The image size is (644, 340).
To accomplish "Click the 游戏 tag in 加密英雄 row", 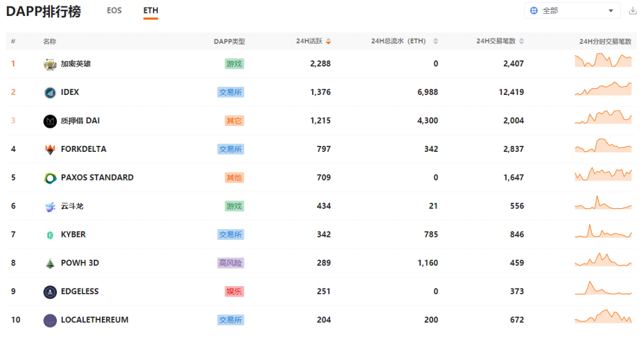I will point(234,64).
